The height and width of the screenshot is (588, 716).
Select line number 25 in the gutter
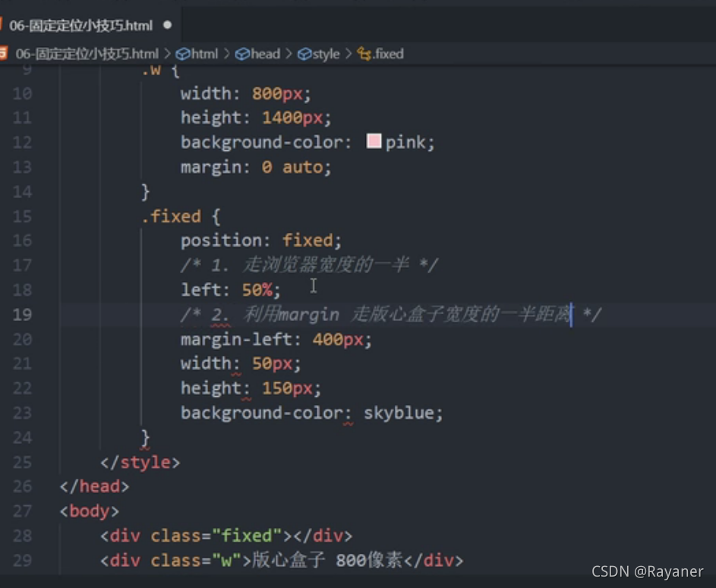click(22, 463)
